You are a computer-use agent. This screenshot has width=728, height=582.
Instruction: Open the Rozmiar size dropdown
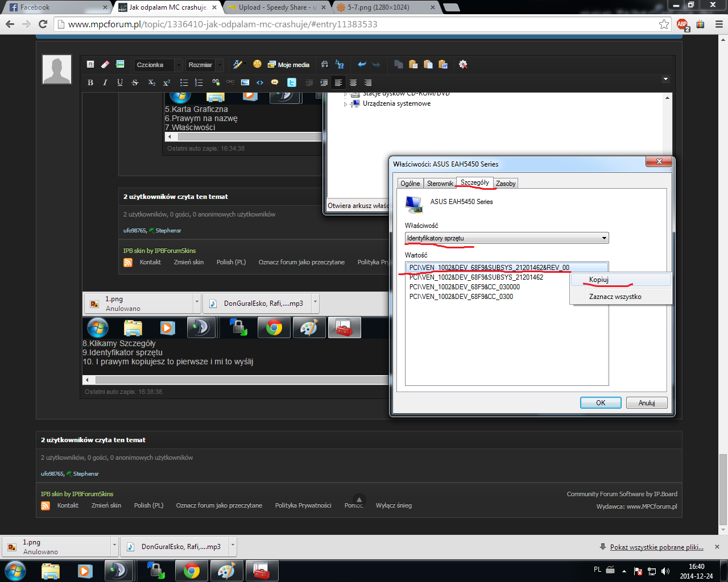[205, 65]
